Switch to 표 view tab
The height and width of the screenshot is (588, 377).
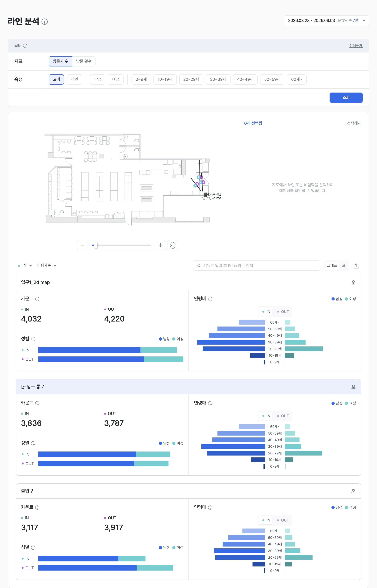point(344,266)
